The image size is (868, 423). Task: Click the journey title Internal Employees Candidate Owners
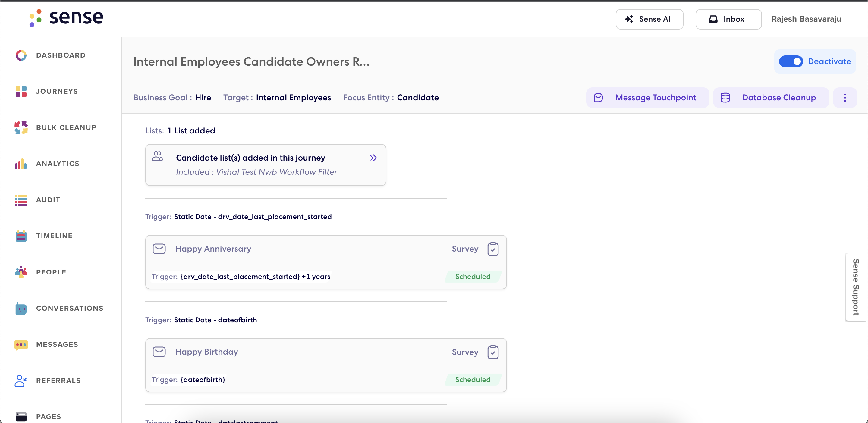point(251,62)
